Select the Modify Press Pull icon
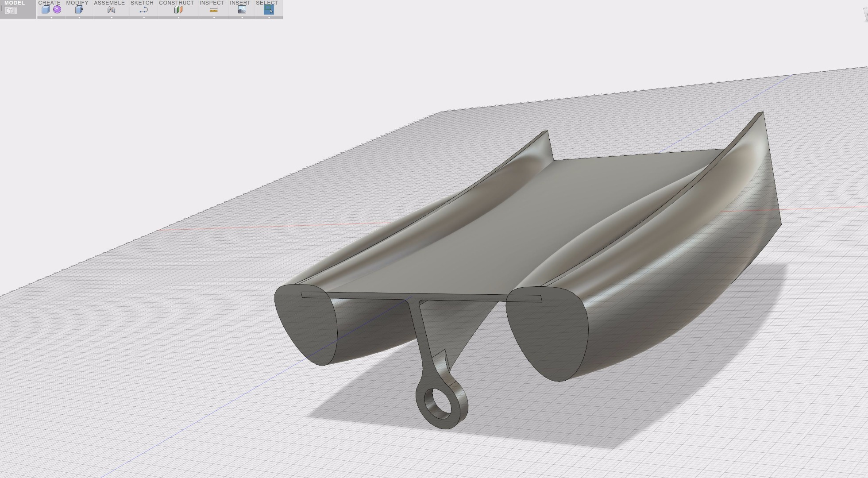 (x=79, y=10)
